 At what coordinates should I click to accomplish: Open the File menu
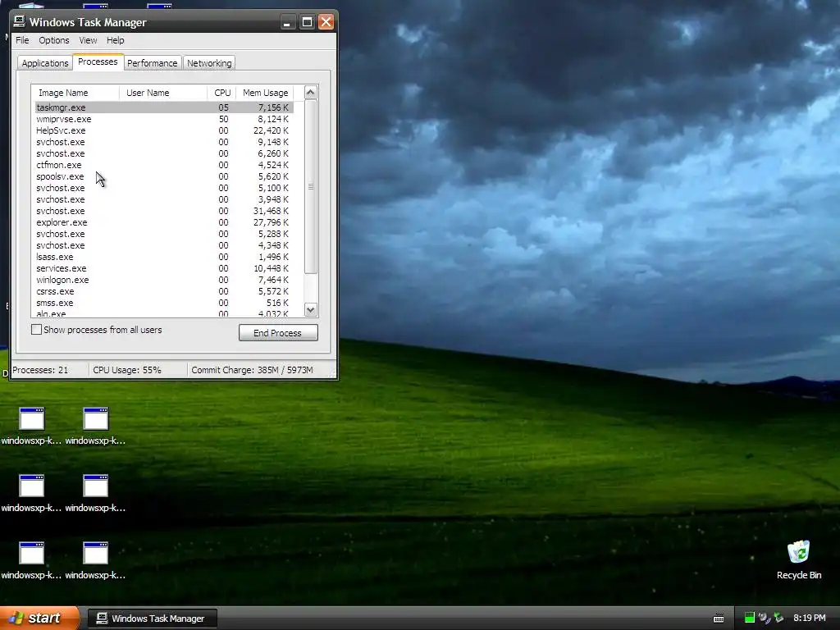click(22, 40)
